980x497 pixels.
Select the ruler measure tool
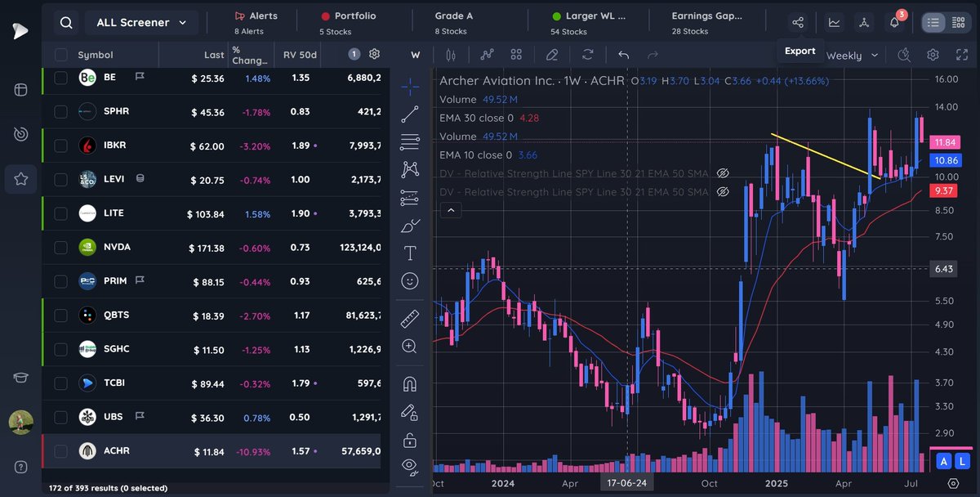[410, 319]
